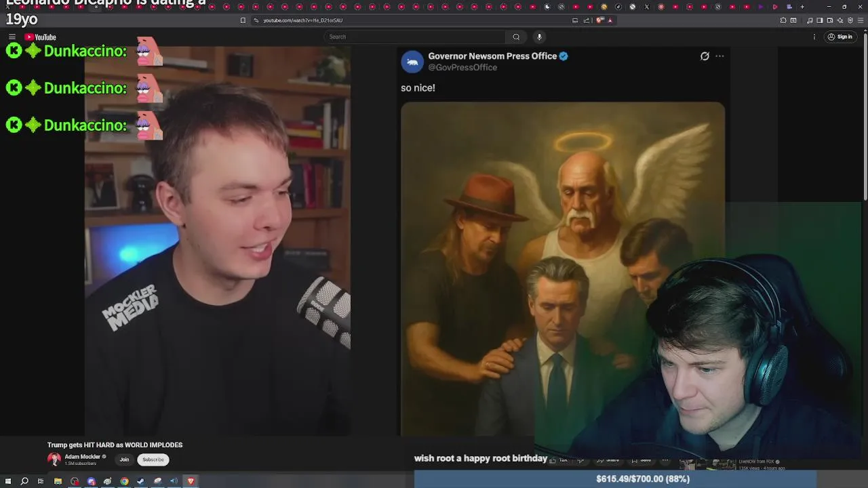
Task: Open the Brave Shields lion icon
Action: click(x=599, y=20)
